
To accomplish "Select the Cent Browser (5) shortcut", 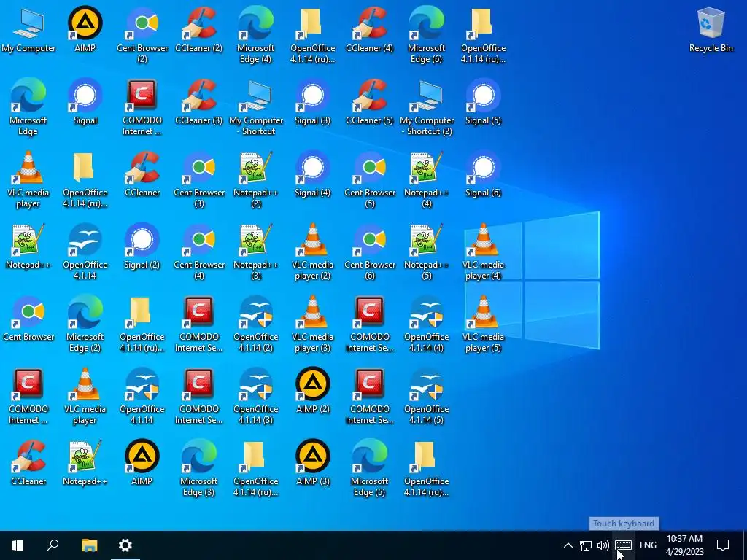I will 369,180.
